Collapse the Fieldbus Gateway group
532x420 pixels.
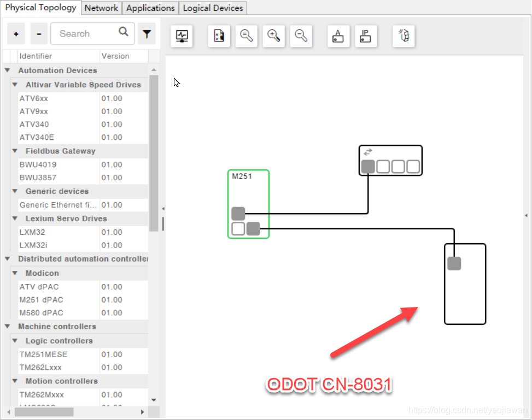point(15,151)
